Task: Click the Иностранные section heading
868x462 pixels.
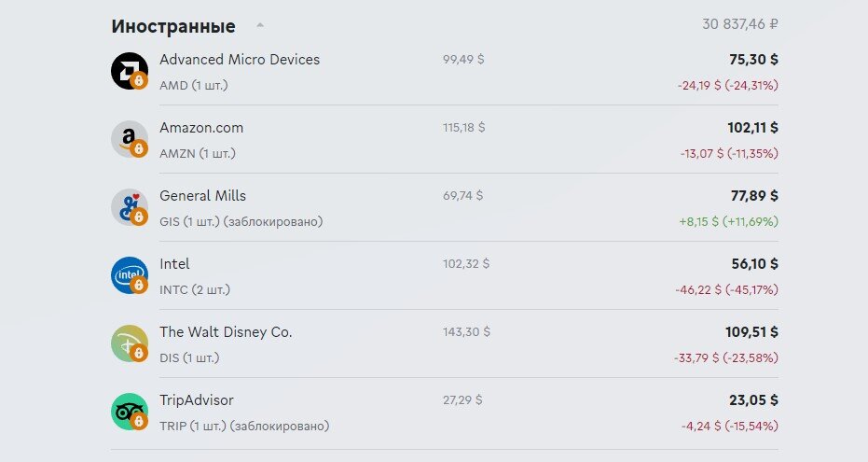Action: [173, 26]
